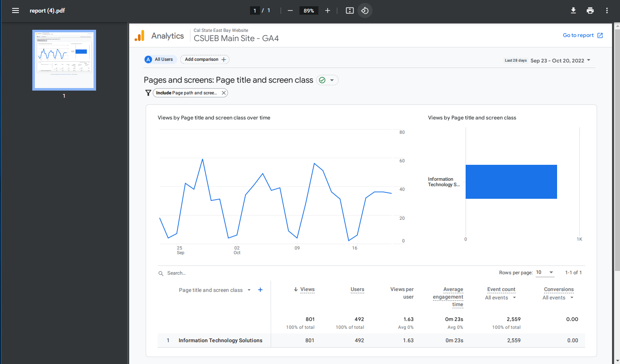Open Page title and screen class dropdown

[x=249, y=290]
